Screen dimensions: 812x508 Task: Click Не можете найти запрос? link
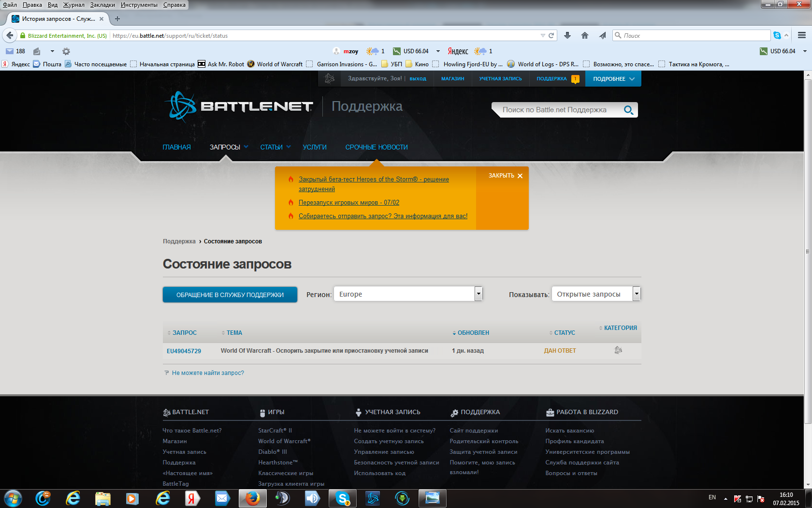click(208, 373)
